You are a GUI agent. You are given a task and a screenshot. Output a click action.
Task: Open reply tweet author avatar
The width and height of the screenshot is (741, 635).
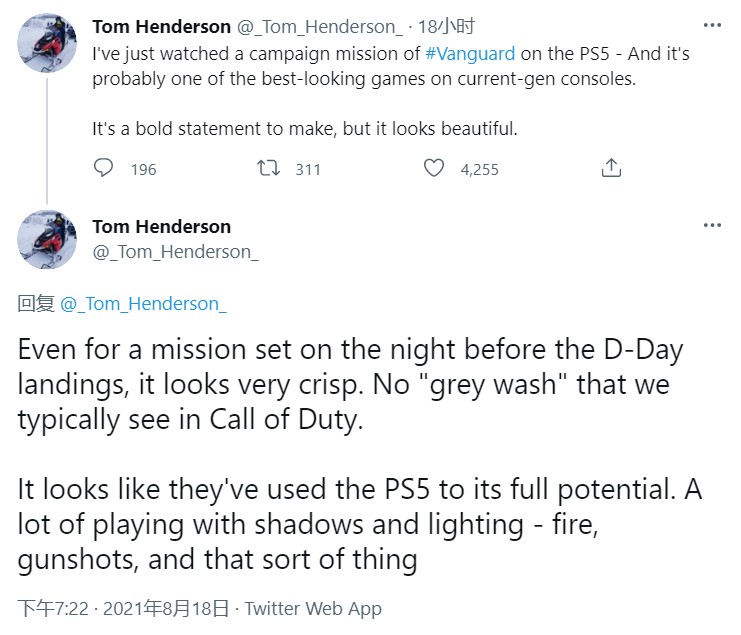(x=47, y=239)
